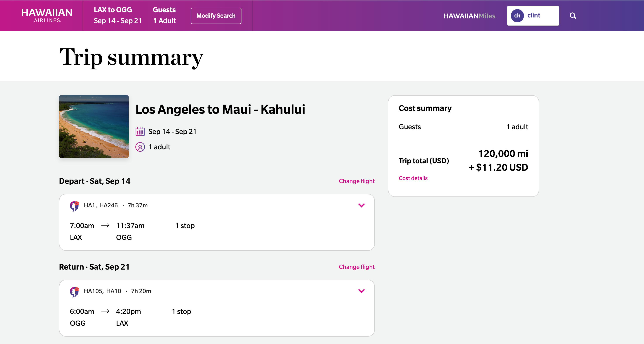Select the Hawaiian Airlines icon on flight HA105
The width and height of the screenshot is (644, 344).
click(74, 291)
